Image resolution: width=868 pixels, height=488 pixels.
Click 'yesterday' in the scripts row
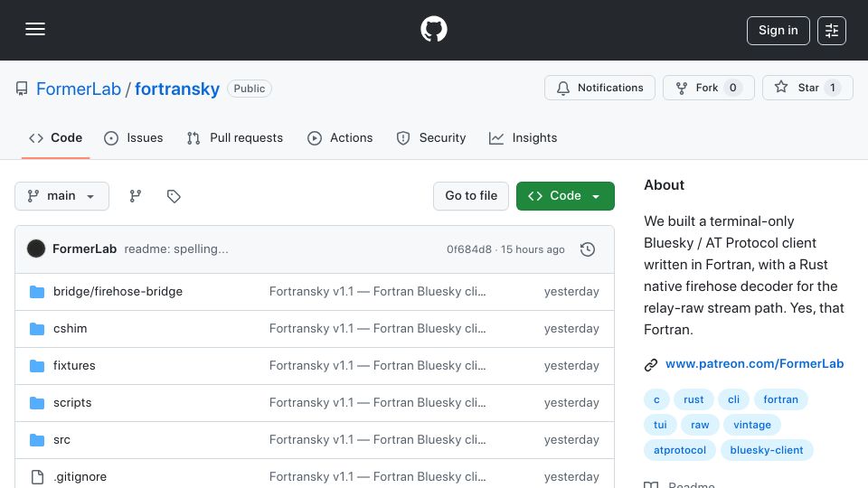[x=571, y=403]
